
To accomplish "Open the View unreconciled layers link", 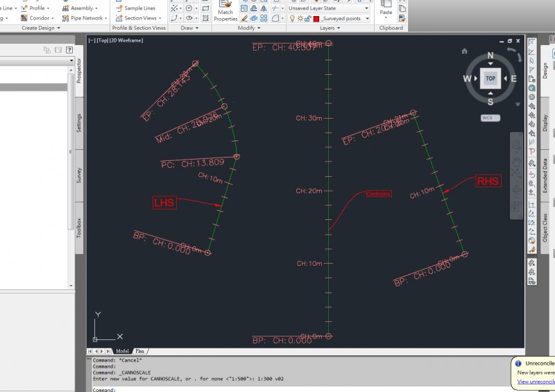I will click(x=536, y=382).
